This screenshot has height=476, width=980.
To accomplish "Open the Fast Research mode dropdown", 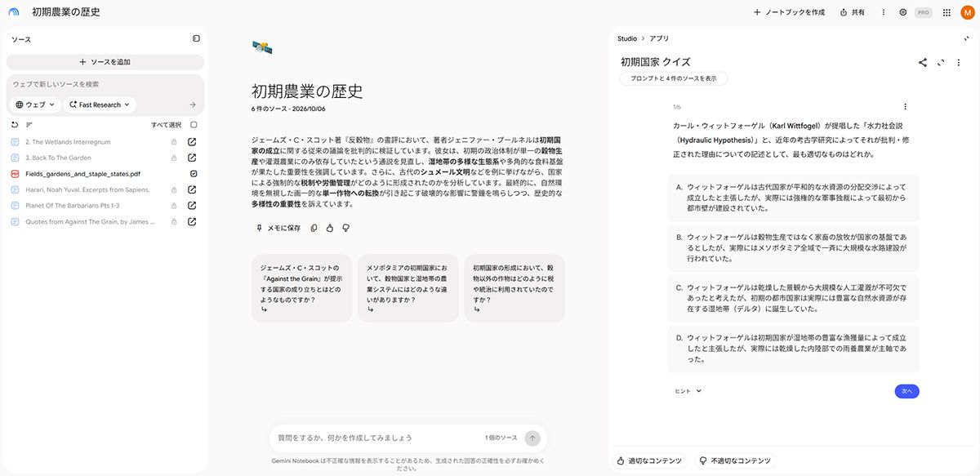I will 100,105.
